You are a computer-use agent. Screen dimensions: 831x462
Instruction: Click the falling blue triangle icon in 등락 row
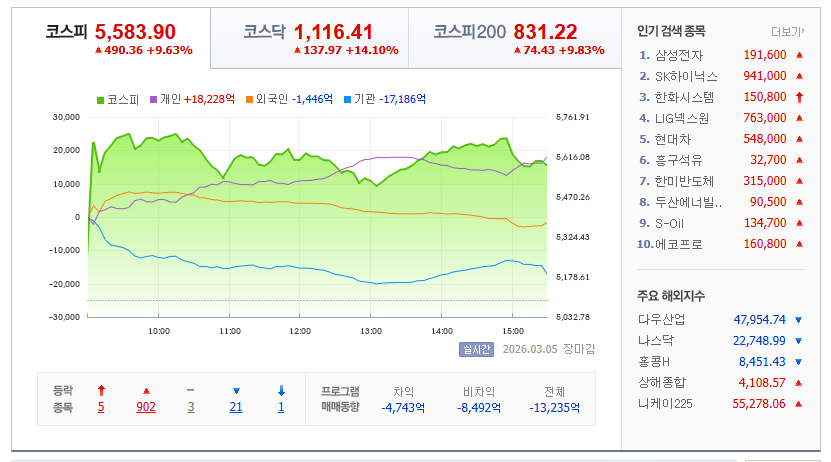point(236,391)
